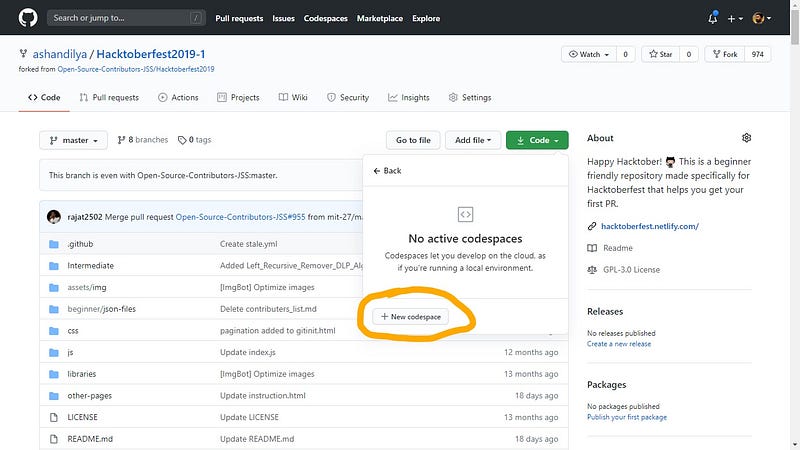The height and width of the screenshot is (450, 800).
Task: Click the assets/img folder icon
Action: point(54,287)
